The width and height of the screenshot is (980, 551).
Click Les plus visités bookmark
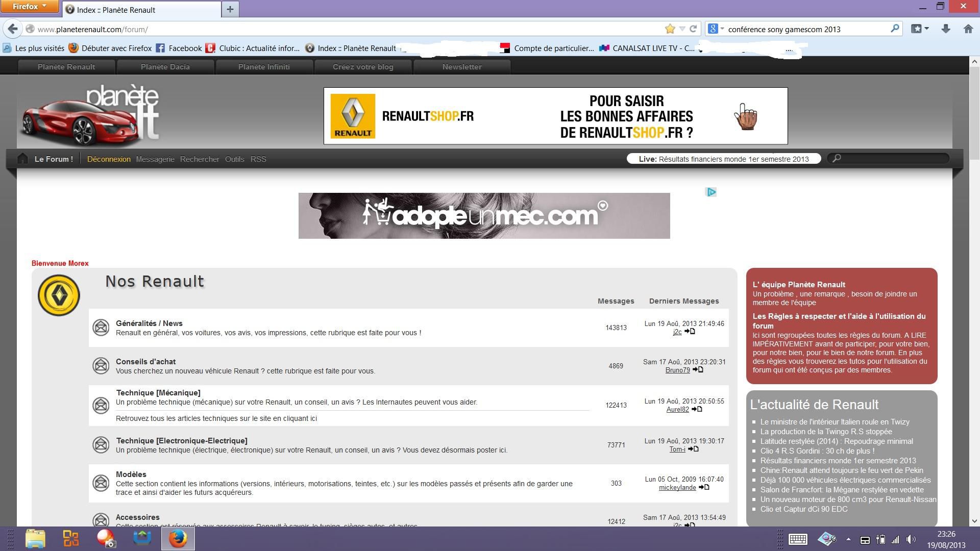pyautogui.click(x=34, y=48)
